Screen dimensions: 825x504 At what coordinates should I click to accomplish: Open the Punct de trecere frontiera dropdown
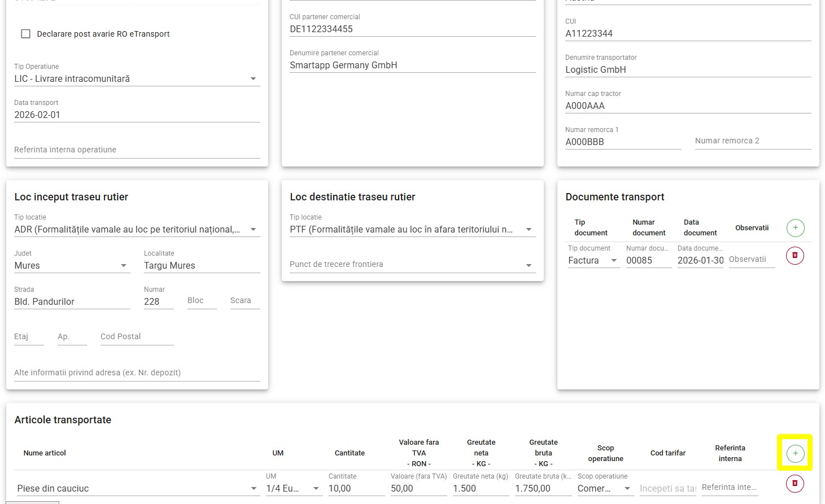pos(529,265)
